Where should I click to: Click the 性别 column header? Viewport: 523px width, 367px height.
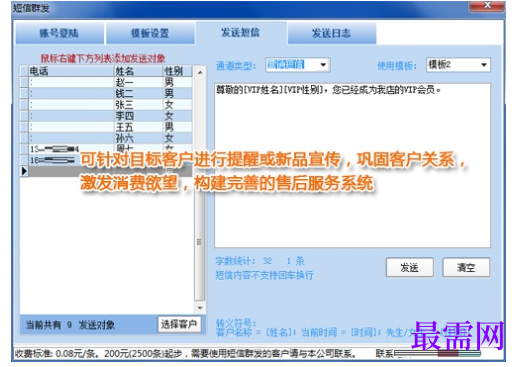point(177,71)
